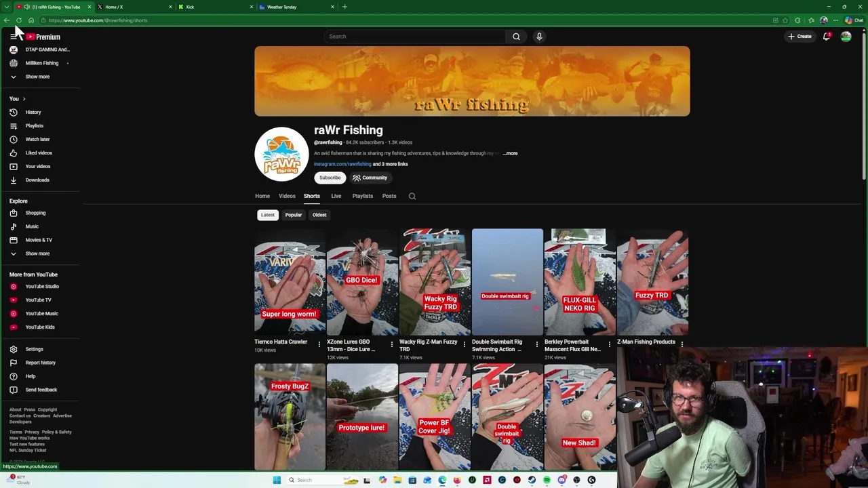Open the Copilot Chat button
This screenshot has height=488, width=868.
(853, 20)
